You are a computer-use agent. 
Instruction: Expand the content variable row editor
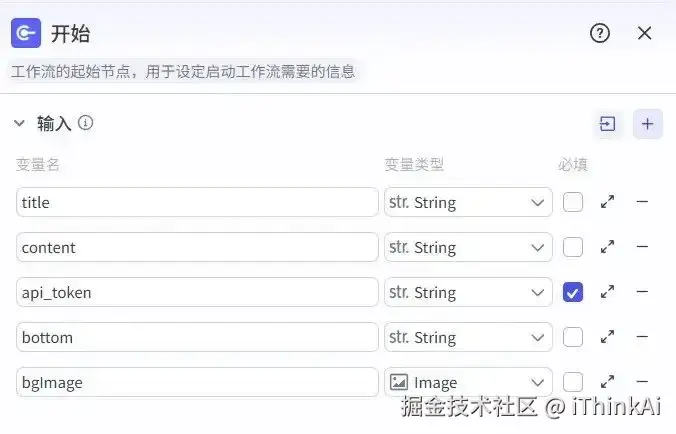tap(607, 247)
